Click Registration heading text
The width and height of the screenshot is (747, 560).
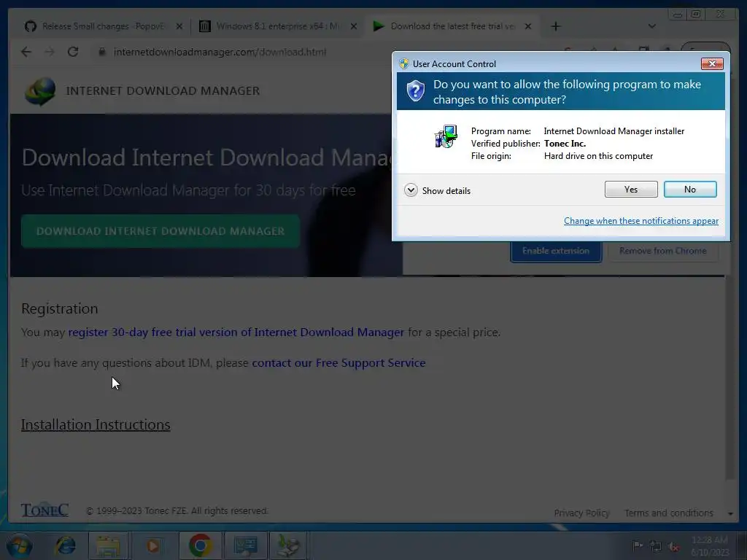coord(60,308)
